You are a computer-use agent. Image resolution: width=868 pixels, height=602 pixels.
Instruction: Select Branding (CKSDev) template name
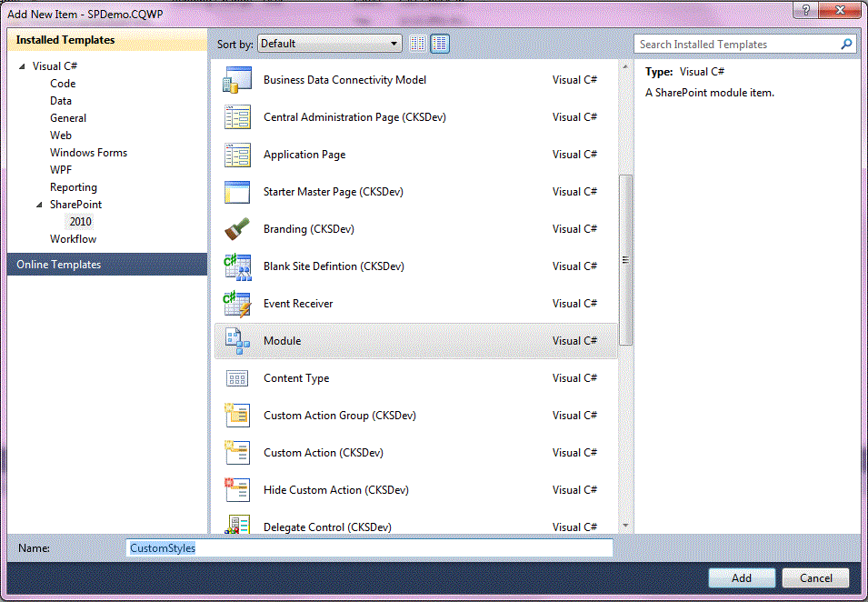pos(309,229)
